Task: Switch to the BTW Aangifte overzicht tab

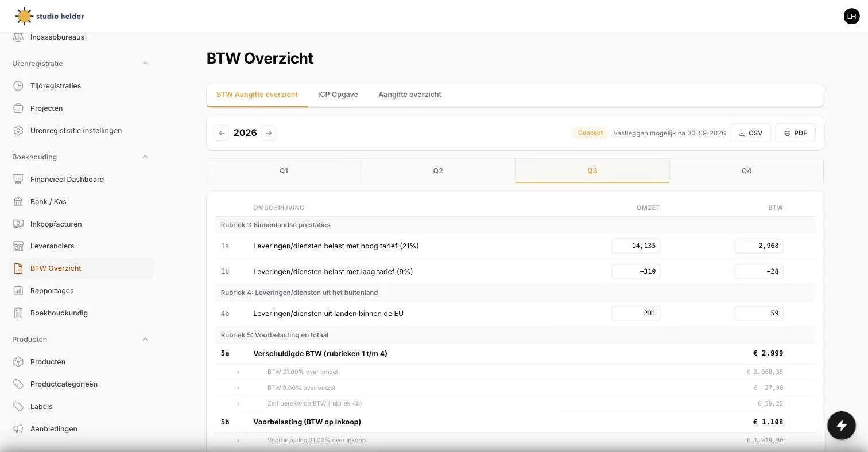Action: 257,95
